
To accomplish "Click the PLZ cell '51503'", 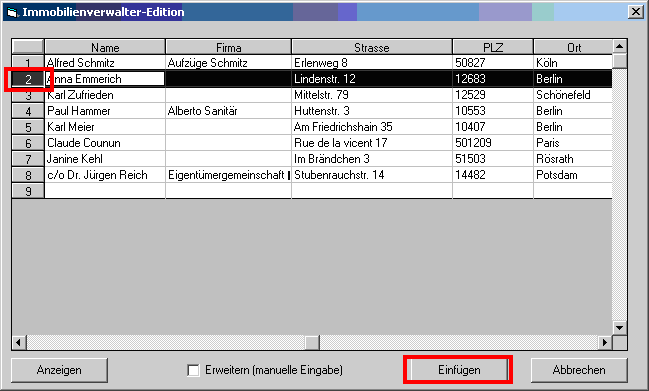I will pos(493,159).
